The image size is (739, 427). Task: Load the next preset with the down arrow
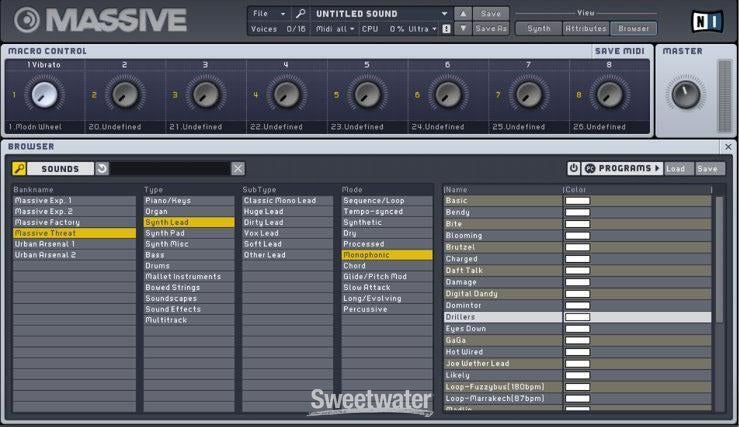pos(461,29)
